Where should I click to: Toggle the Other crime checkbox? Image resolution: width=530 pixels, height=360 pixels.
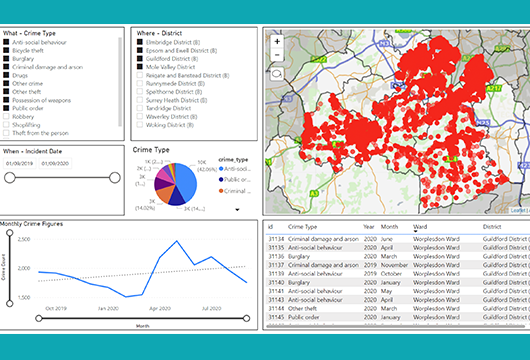[x=6, y=83]
